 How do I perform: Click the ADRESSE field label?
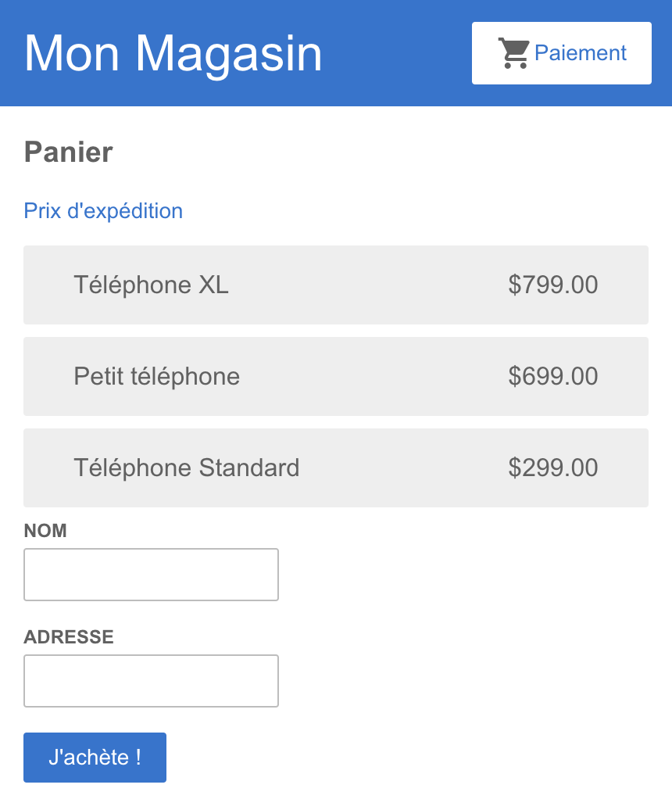(x=69, y=637)
